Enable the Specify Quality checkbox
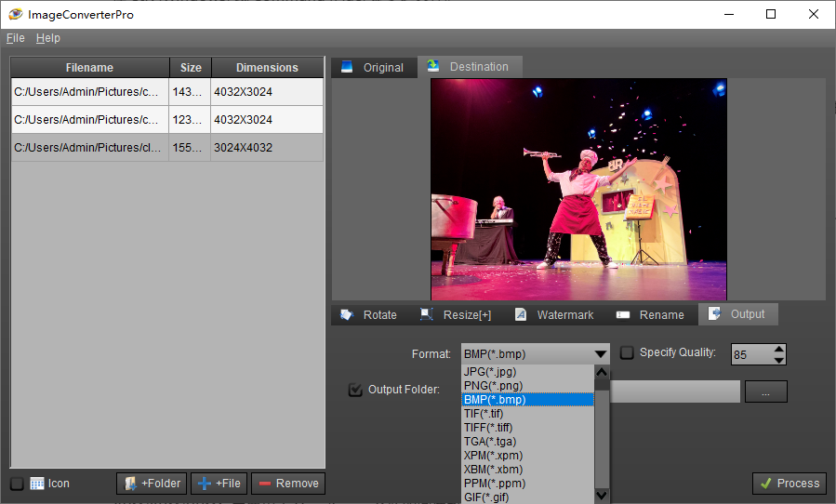This screenshot has width=836, height=504. pos(627,352)
